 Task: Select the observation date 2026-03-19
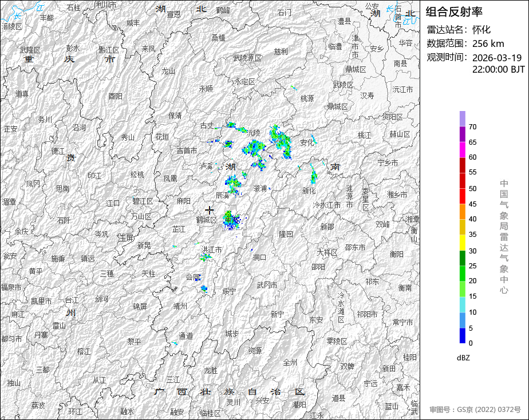pyautogui.click(x=497, y=58)
